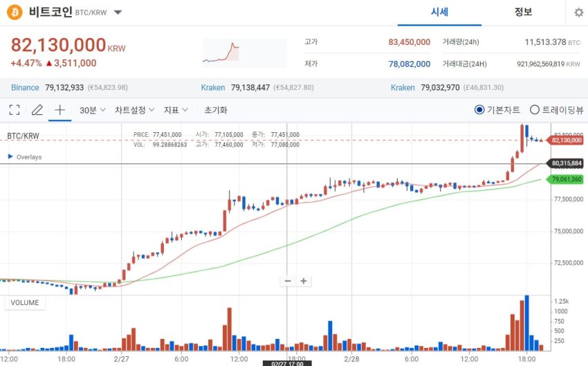Viewport: 588px width, 366px height.
Task: Select the pencil drawing tool
Action: (37, 110)
